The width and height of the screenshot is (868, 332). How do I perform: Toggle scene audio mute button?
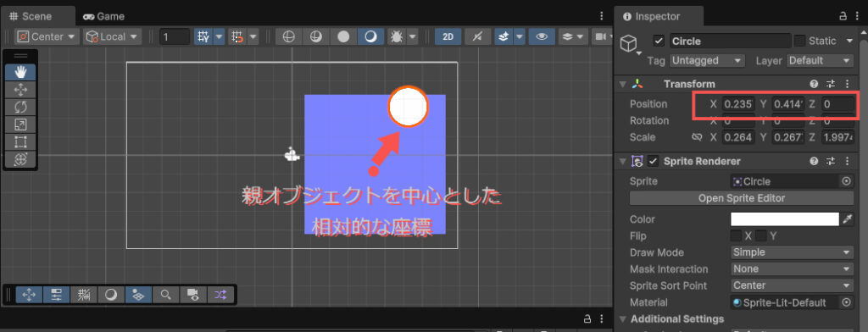(x=477, y=37)
